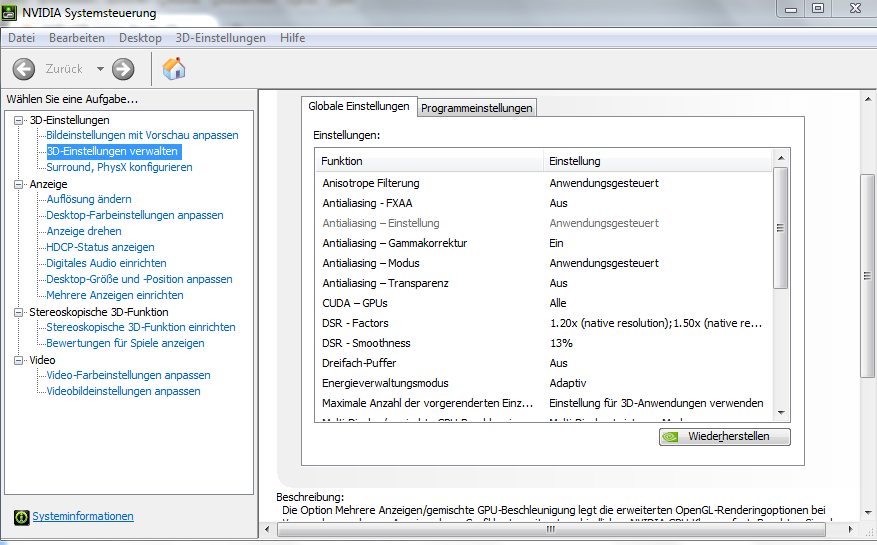The image size is (877, 545).
Task: Click the Energieverwaltungsmodus Adaptiv value
Action: click(568, 383)
